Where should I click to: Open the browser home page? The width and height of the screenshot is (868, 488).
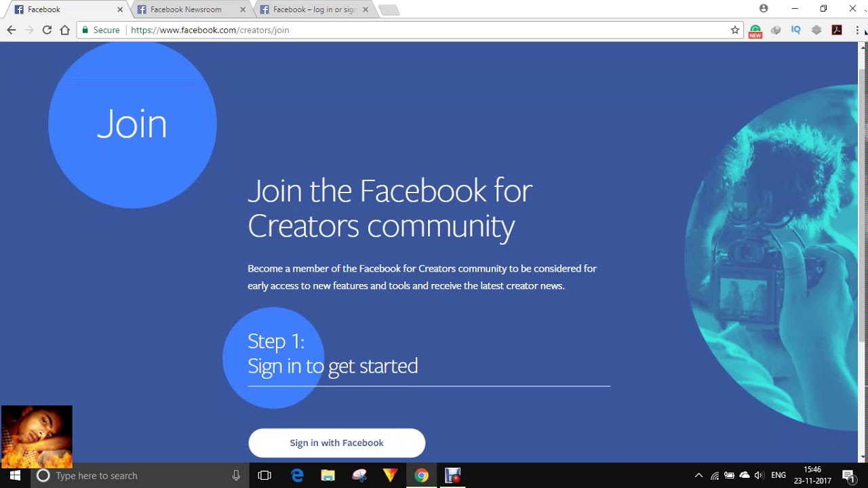coord(65,30)
